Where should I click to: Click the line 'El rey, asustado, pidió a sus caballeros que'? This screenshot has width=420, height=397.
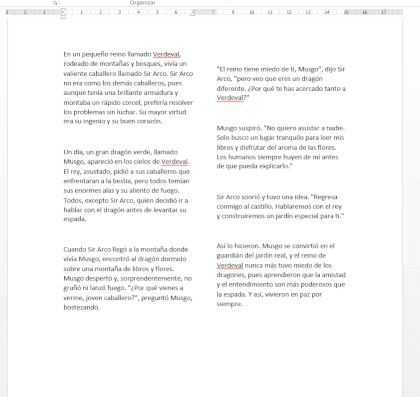(127, 171)
